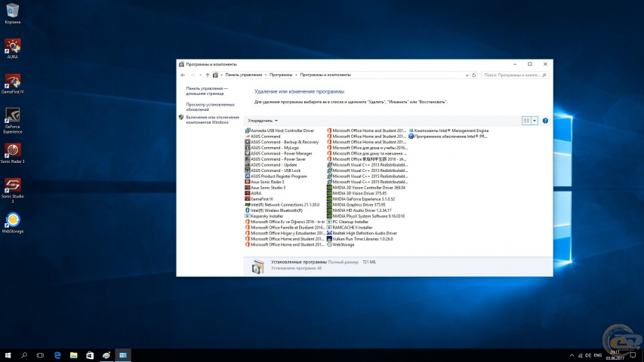Select GameFirst IV in the installed programs list

click(259, 199)
